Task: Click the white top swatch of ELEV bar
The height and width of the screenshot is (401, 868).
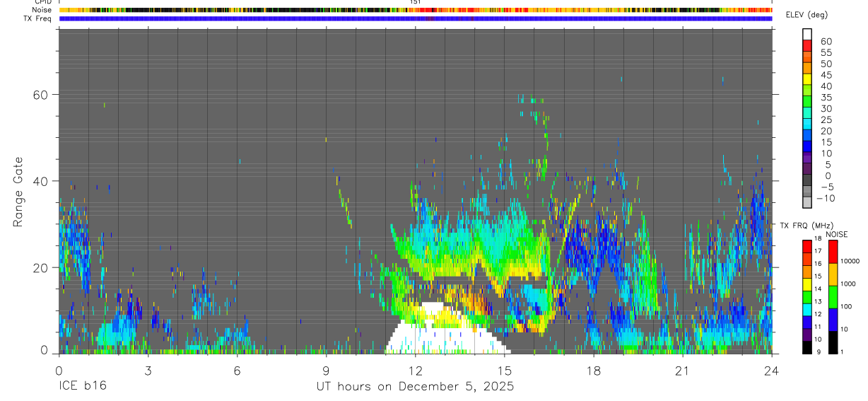Action: (807, 33)
